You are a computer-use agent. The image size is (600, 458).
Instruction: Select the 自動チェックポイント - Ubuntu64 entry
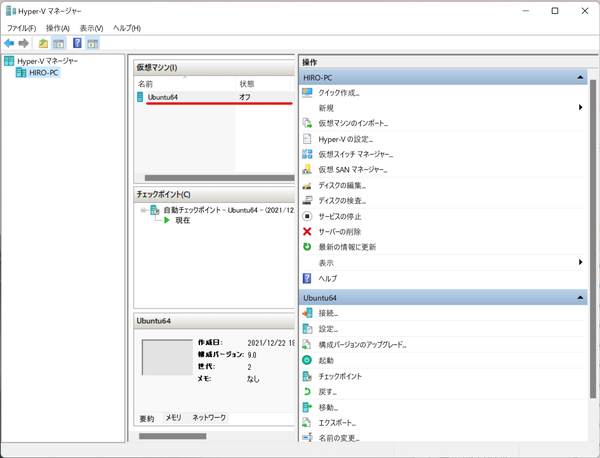pyautogui.click(x=229, y=210)
